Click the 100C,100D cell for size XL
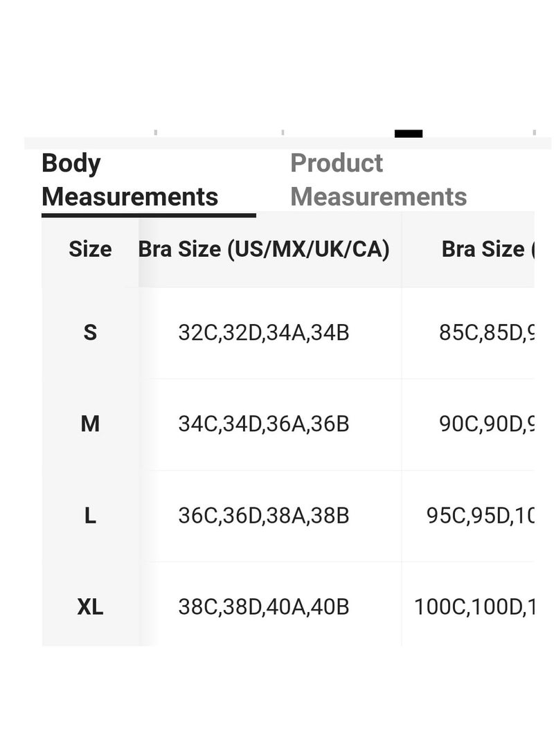554x756 pixels. [474, 607]
